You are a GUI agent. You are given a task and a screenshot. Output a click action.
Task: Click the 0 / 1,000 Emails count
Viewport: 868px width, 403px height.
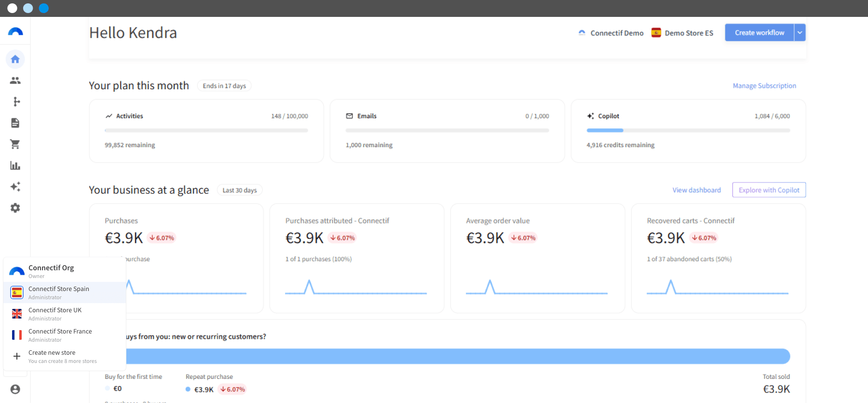pyautogui.click(x=537, y=116)
